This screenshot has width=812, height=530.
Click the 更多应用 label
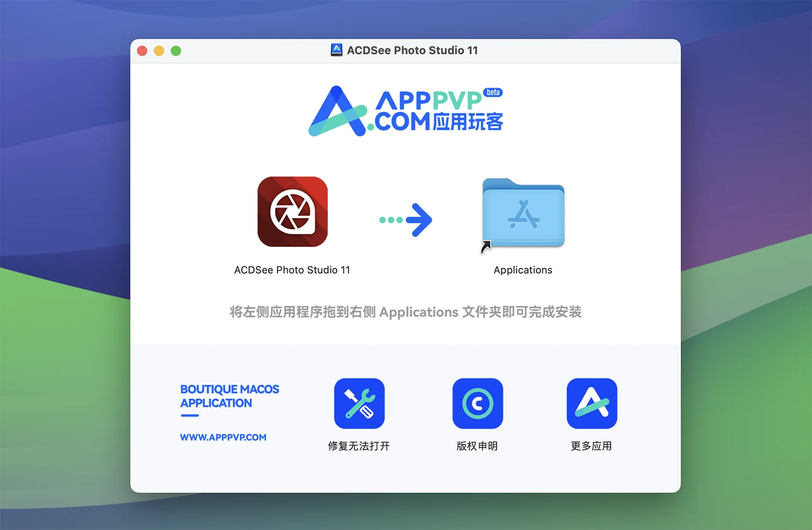[x=591, y=446]
